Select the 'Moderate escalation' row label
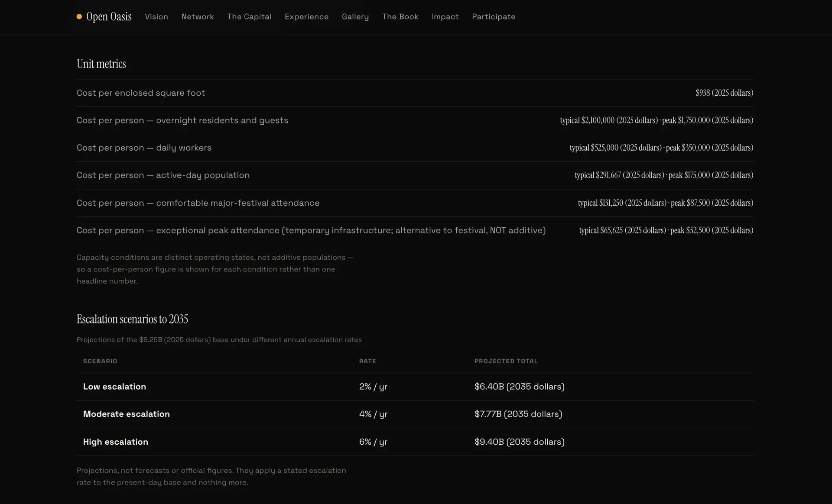The height and width of the screenshot is (504, 832). tap(127, 414)
